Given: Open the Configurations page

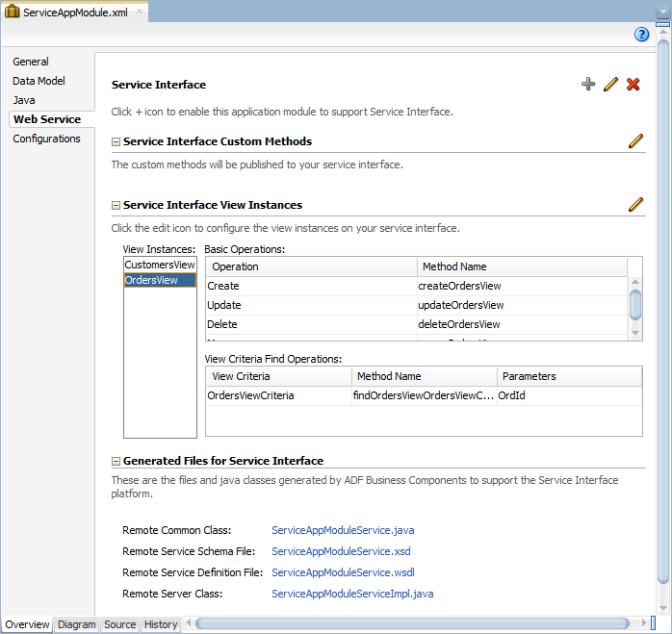Looking at the screenshot, I should [x=47, y=139].
